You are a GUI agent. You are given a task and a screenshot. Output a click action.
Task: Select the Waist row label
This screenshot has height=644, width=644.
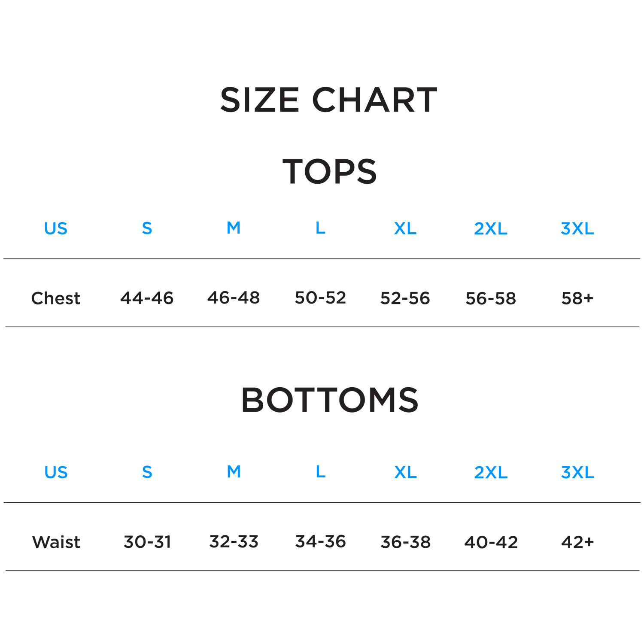click(x=56, y=542)
